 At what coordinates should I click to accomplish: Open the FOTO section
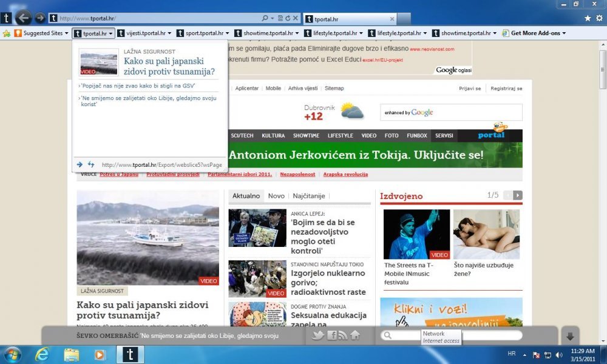[392, 136]
